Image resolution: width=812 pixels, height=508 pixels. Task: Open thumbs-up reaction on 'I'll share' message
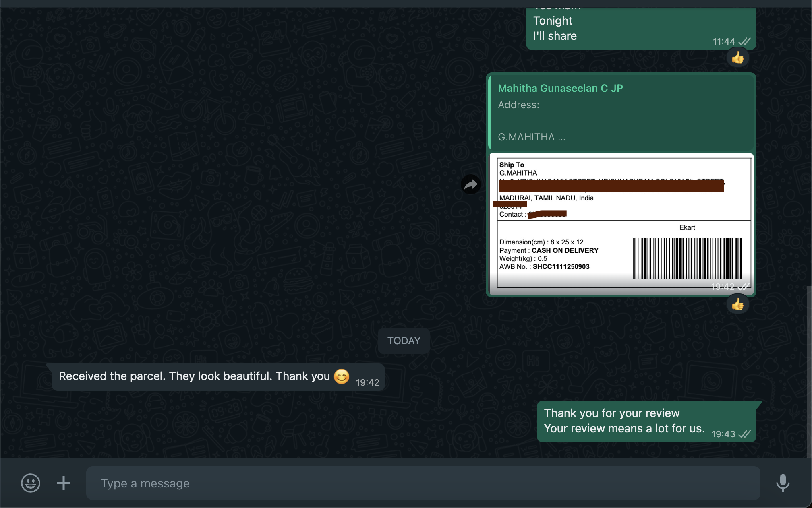[737, 58]
